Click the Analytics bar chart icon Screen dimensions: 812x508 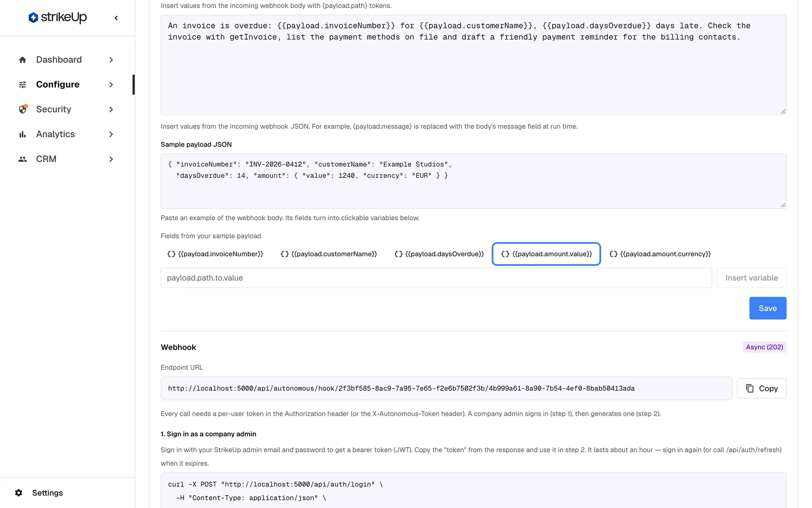[23, 134]
